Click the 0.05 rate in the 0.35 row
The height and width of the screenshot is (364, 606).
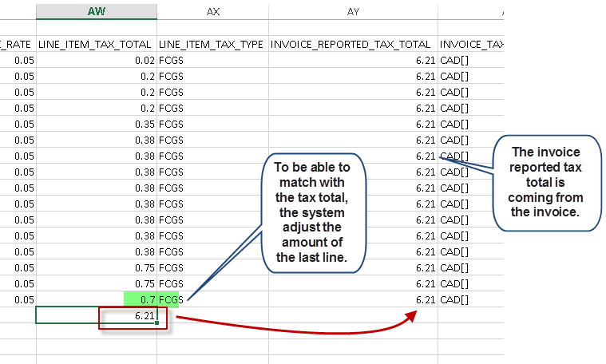pos(18,124)
